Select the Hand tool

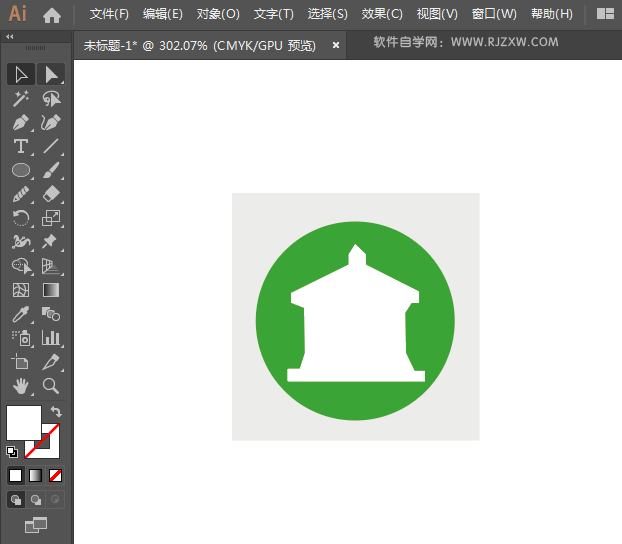[x=21, y=386]
